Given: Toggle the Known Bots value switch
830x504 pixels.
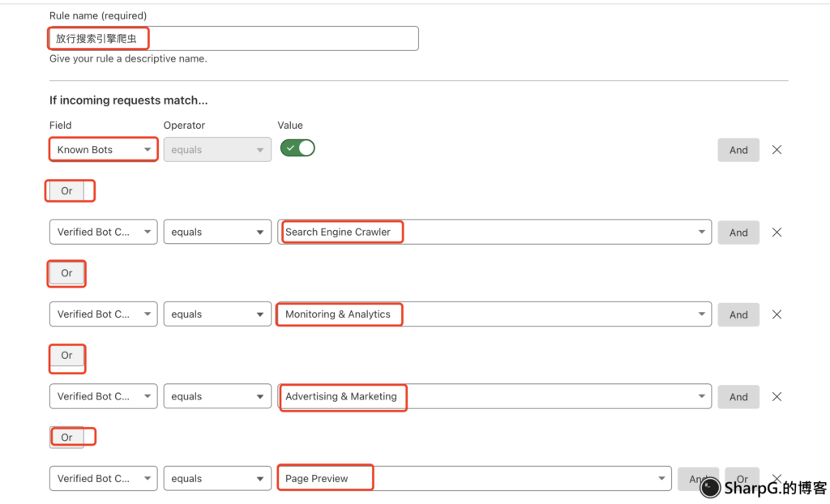Looking at the screenshot, I should click(297, 148).
